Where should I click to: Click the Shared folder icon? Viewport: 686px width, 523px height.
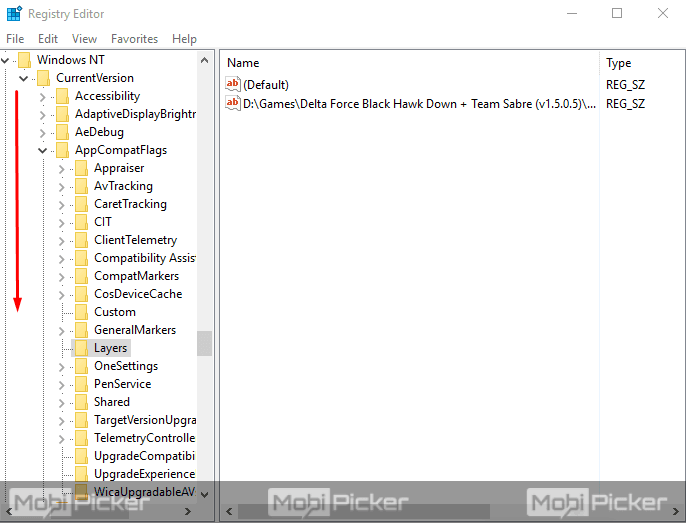pos(81,402)
